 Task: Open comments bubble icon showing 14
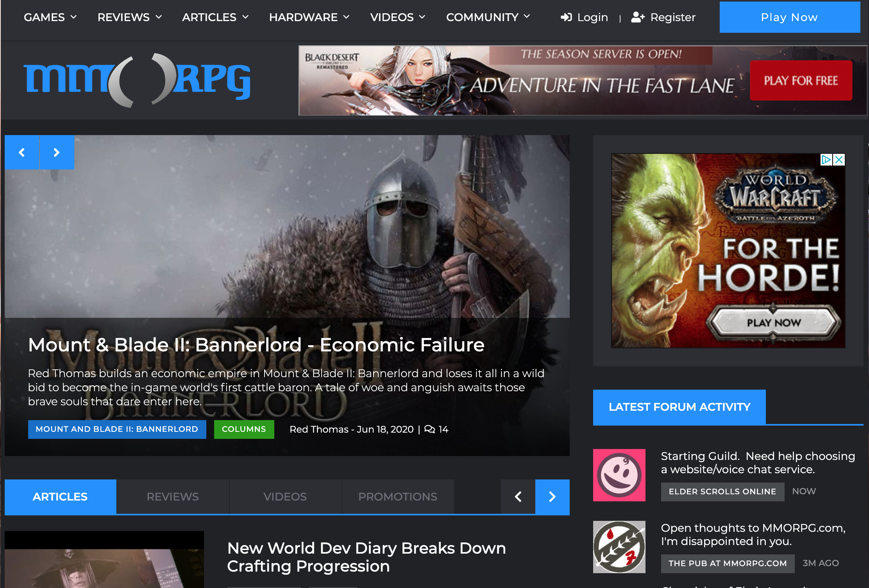click(429, 429)
